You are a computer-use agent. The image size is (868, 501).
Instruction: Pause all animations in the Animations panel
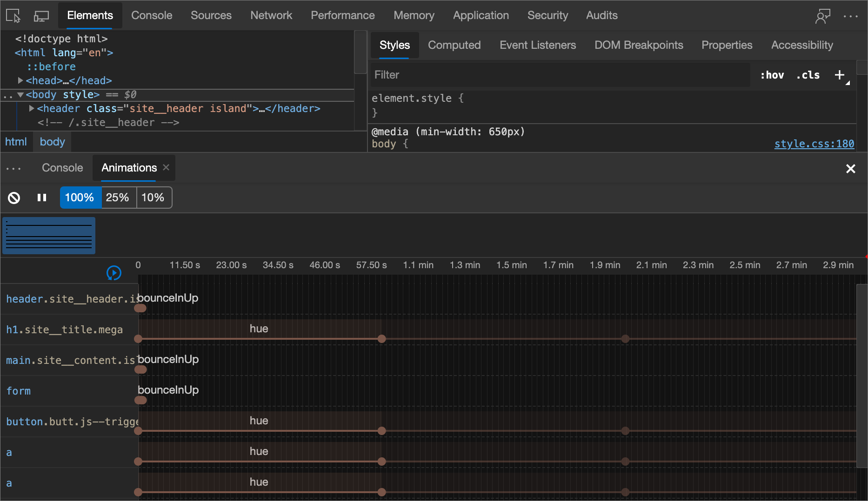point(41,198)
